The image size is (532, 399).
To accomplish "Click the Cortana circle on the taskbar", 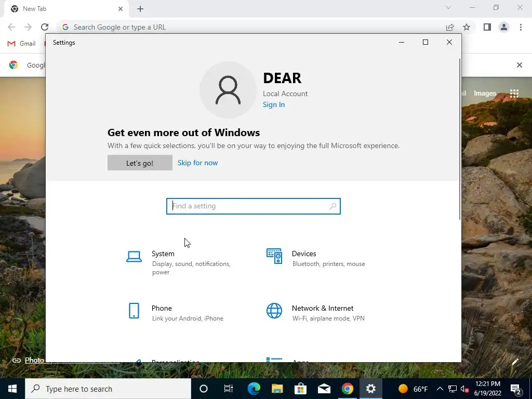I will coord(204,389).
